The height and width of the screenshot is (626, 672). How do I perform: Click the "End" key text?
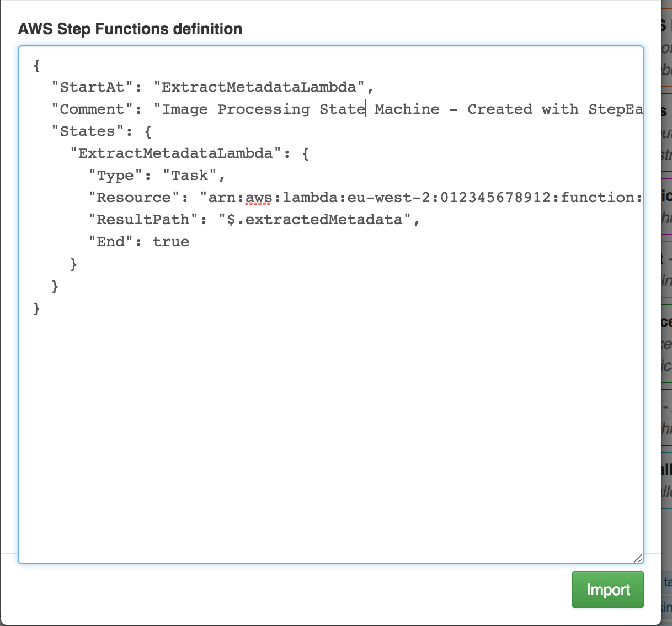(111, 242)
